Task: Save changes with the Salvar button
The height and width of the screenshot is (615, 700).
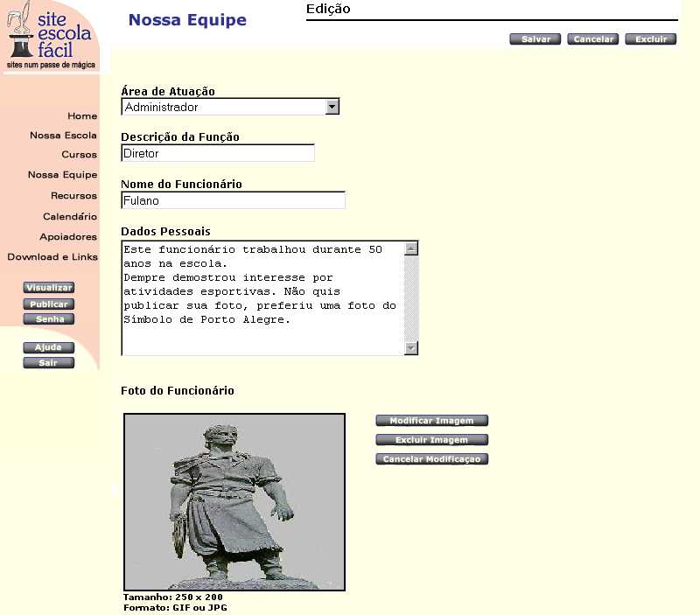Action: tap(535, 39)
